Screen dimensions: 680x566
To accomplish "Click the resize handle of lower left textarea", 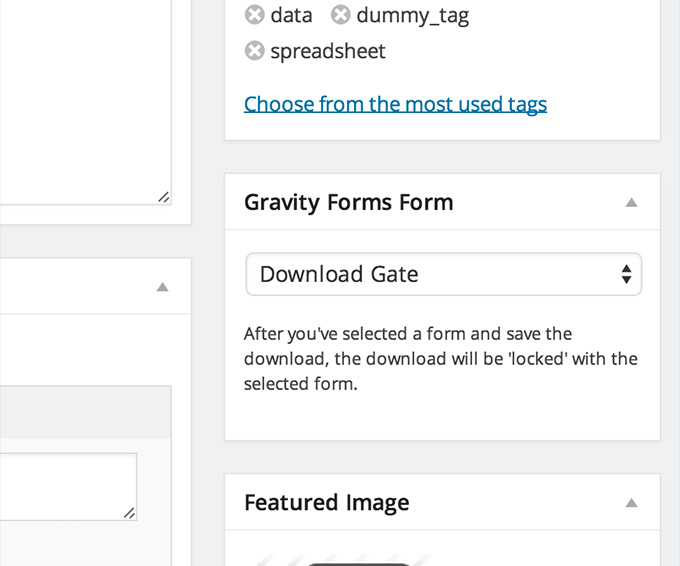I will [130, 513].
